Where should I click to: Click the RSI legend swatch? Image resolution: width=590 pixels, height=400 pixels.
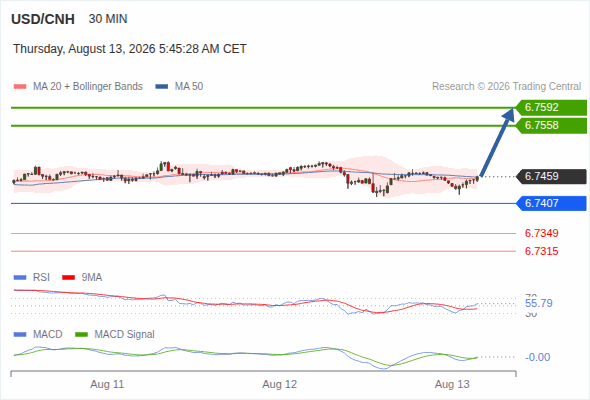[x=20, y=278]
